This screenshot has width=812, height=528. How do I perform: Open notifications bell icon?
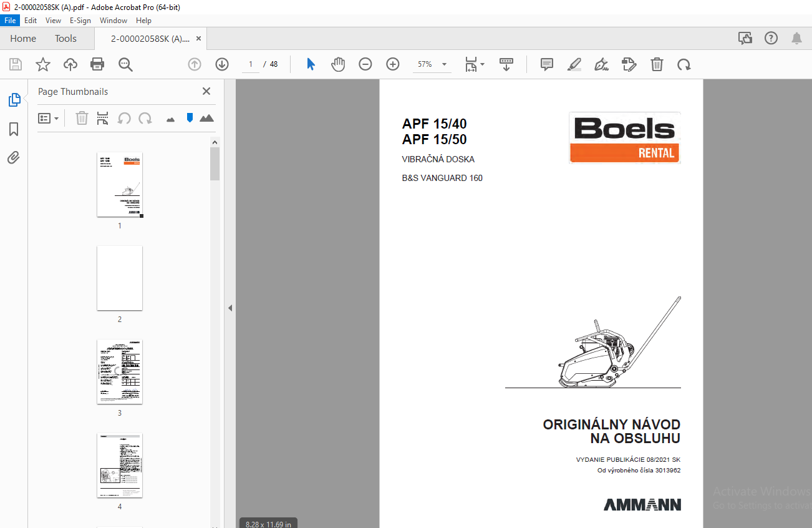tap(796, 38)
